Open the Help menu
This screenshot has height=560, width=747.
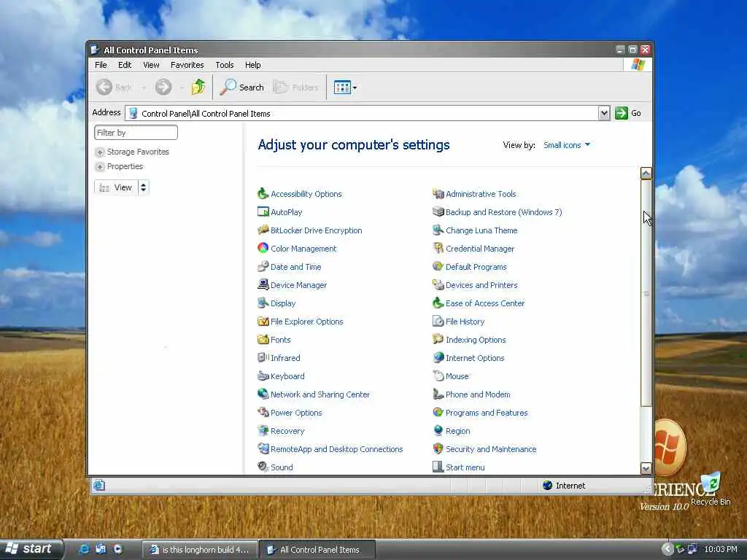253,65
